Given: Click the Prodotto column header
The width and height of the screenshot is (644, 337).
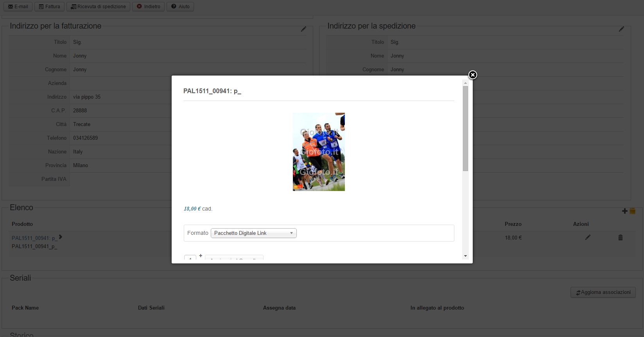Looking at the screenshot, I should (22, 224).
